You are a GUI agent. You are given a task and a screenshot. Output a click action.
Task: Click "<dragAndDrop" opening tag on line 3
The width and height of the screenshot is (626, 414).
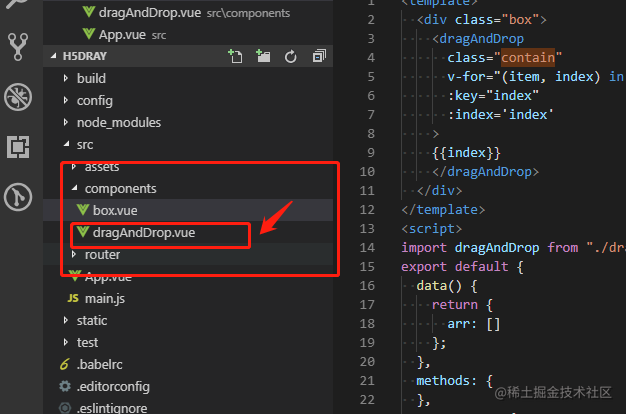point(478,39)
